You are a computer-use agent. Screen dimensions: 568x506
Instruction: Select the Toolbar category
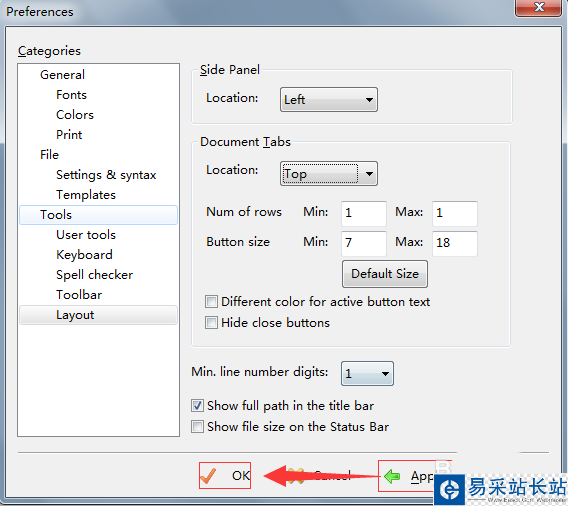coord(79,295)
